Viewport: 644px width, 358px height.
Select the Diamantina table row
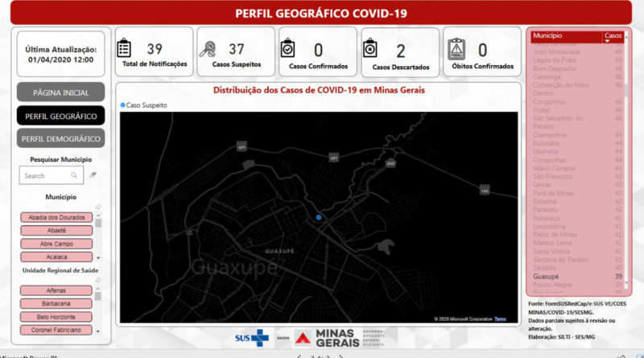pyautogui.click(x=577, y=134)
